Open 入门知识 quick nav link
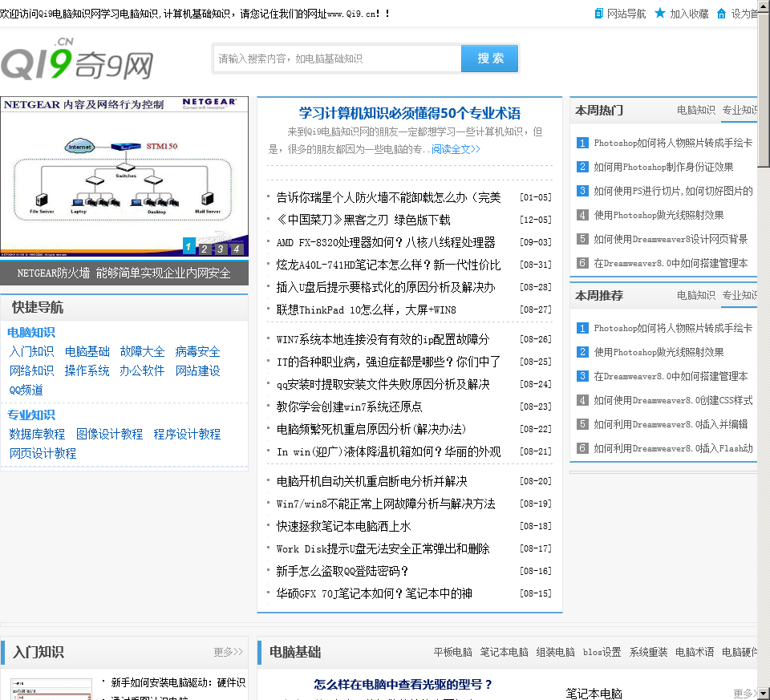 [31, 351]
